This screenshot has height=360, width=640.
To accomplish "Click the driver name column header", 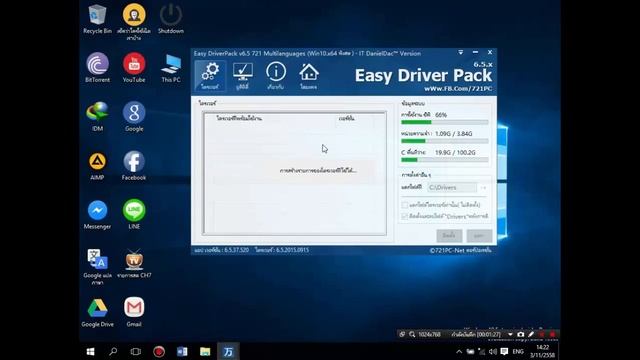I will point(239,118).
